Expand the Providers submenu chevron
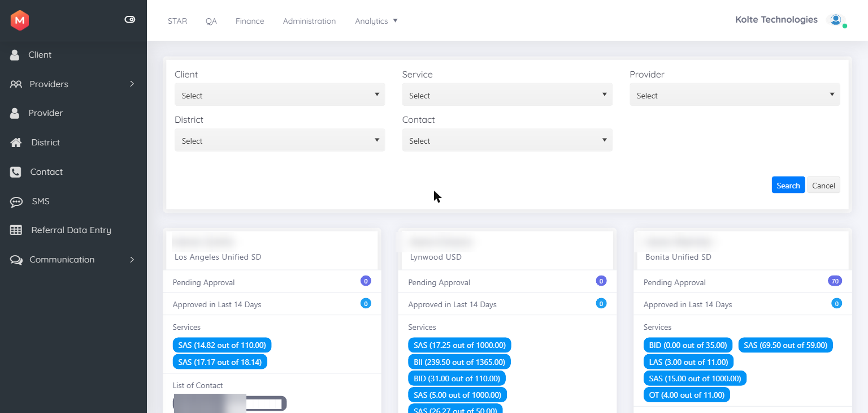Image resolution: width=868 pixels, height=413 pixels. [132, 84]
